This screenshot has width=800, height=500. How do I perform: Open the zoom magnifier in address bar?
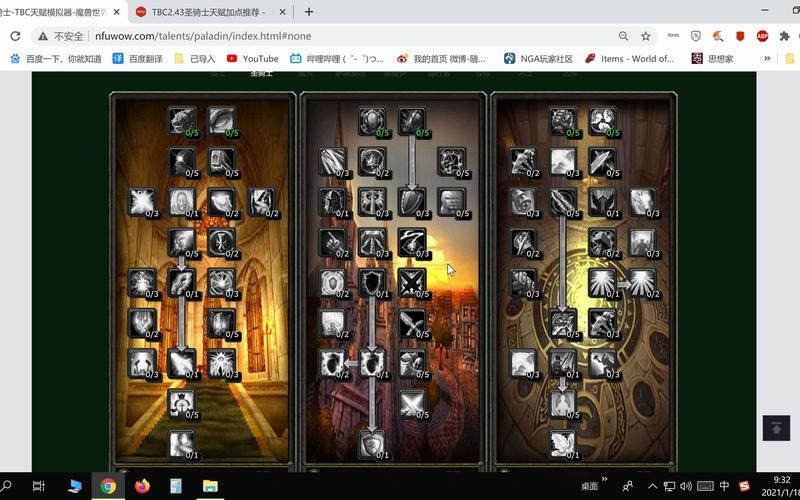623,36
